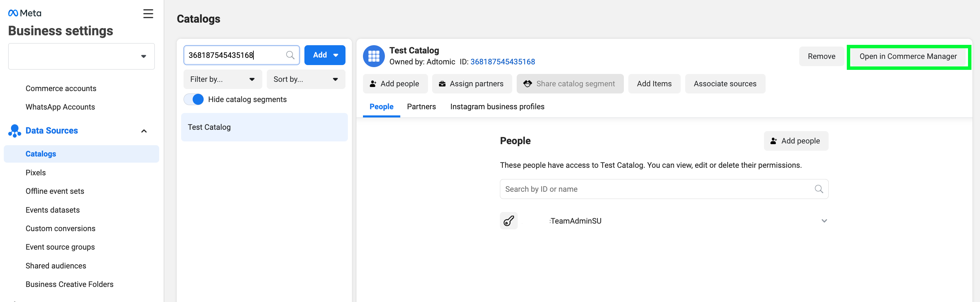Click the Data Sources heading text
The image size is (980, 302).
[52, 131]
